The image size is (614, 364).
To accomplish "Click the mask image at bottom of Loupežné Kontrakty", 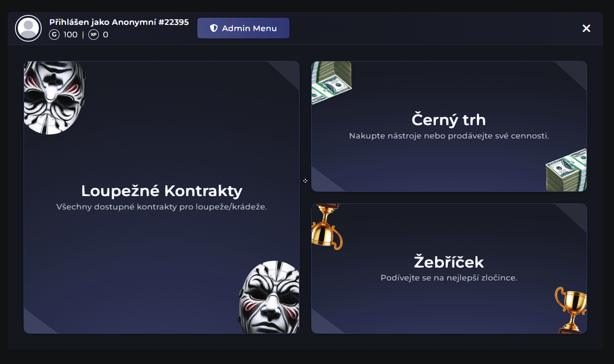I will pyautogui.click(x=270, y=298).
